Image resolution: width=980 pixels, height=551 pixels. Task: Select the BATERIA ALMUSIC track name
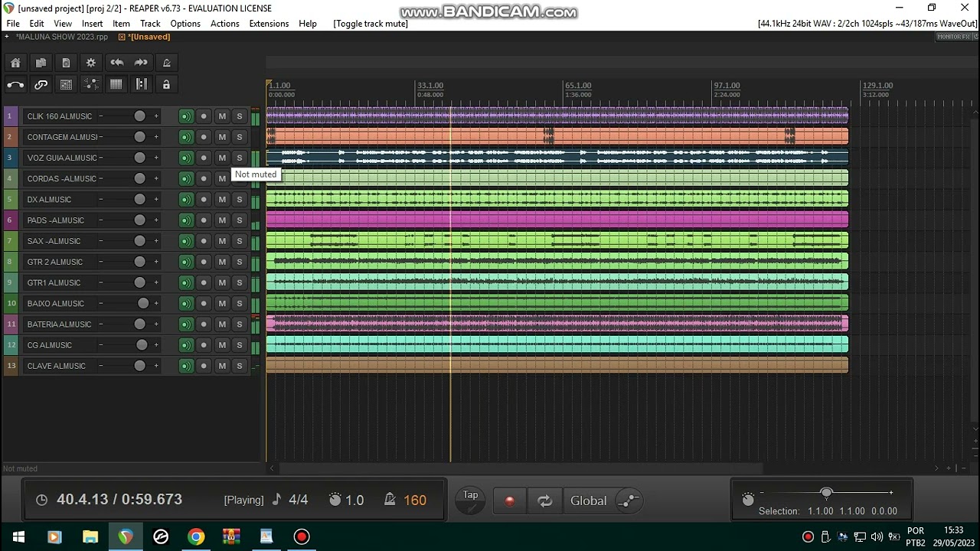(x=59, y=324)
